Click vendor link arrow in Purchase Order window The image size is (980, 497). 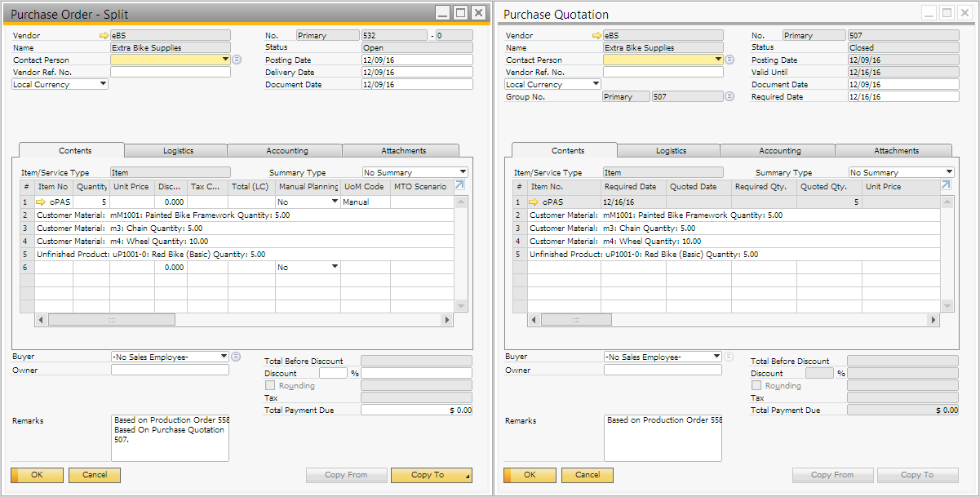point(104,36)
